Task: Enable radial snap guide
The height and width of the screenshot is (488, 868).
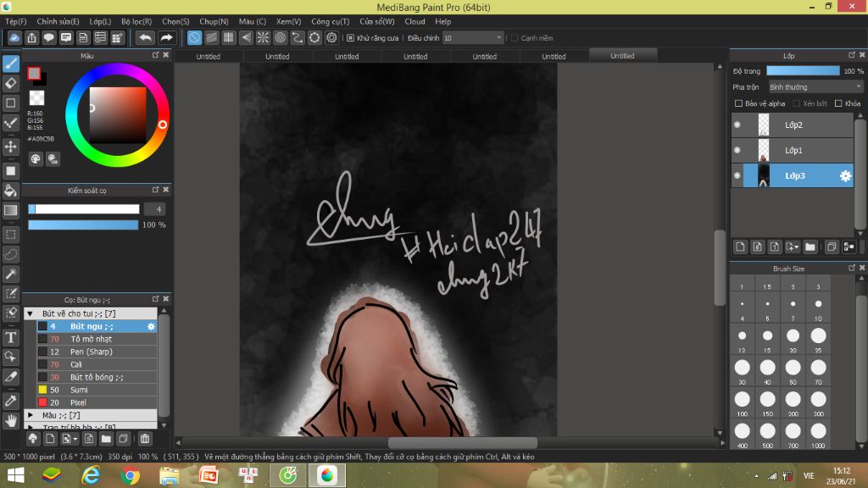Action: pos(263,37)
